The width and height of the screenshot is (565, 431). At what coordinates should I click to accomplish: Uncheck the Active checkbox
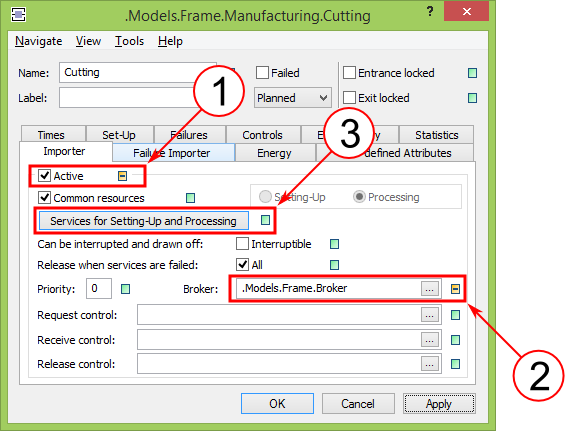[x=44, y=176]
